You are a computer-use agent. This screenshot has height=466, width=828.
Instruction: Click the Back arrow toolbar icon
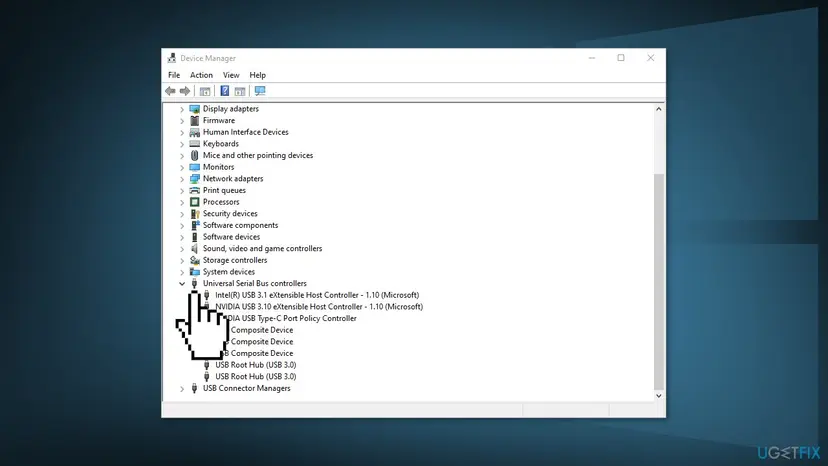point(170,91)
